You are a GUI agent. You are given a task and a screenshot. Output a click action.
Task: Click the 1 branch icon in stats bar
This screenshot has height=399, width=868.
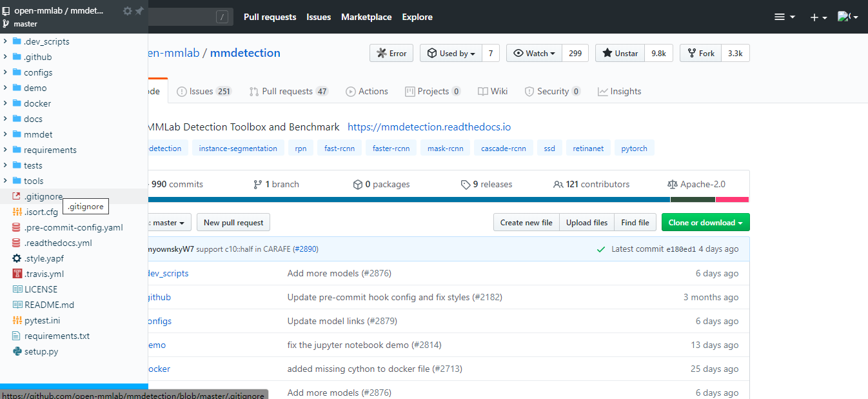click(258, 185)
